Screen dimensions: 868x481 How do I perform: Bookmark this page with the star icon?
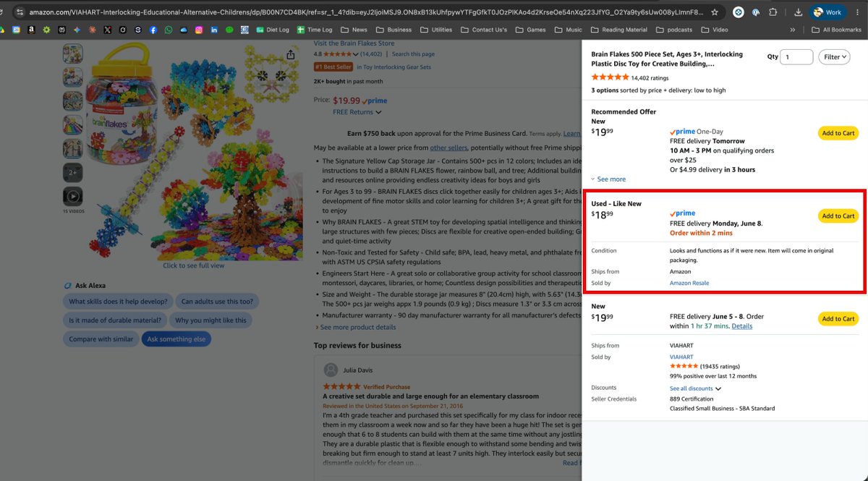pyautogui.click(x=715, y=12)
